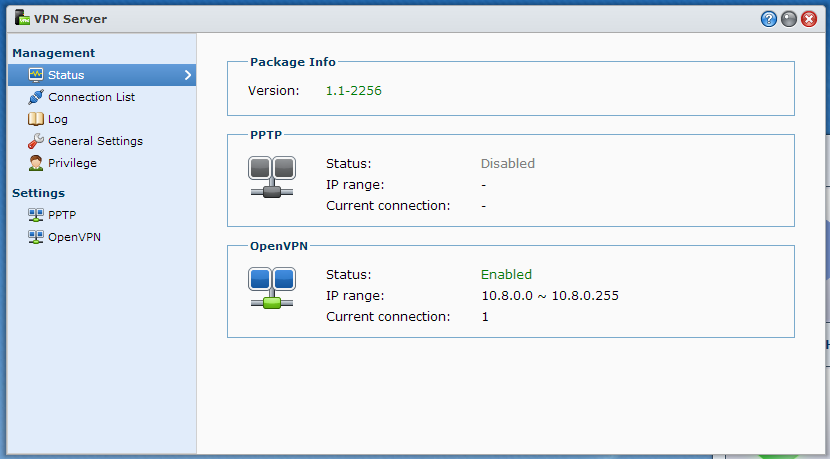Click the gray minimize window button
The image size is (830, 459).
(x=789, y=19)
